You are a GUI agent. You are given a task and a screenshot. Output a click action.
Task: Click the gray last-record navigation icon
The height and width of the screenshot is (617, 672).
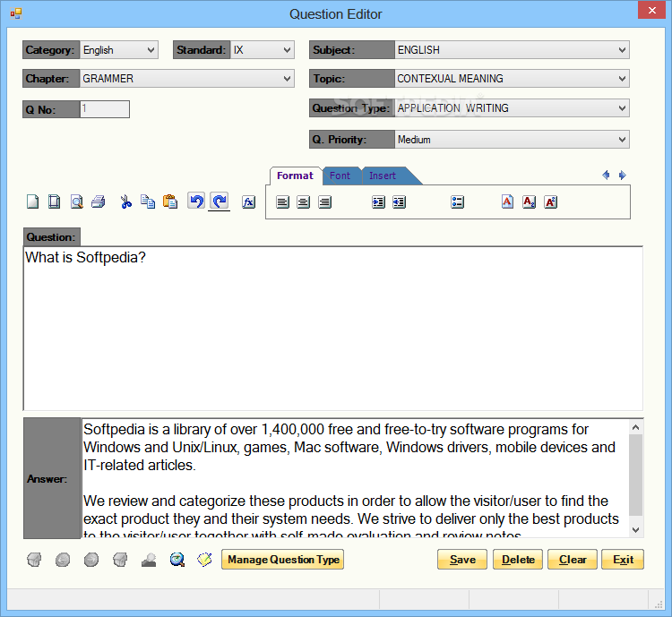click(x=120, y=559)
